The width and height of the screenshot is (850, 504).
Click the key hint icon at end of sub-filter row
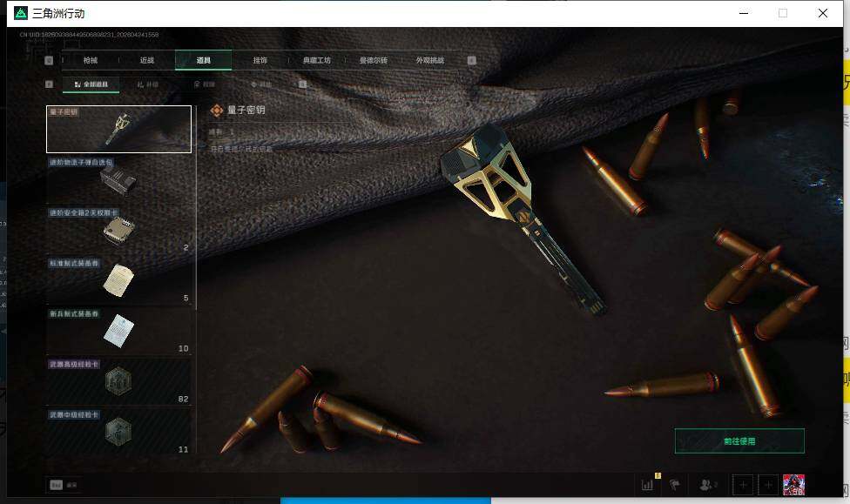302,84
